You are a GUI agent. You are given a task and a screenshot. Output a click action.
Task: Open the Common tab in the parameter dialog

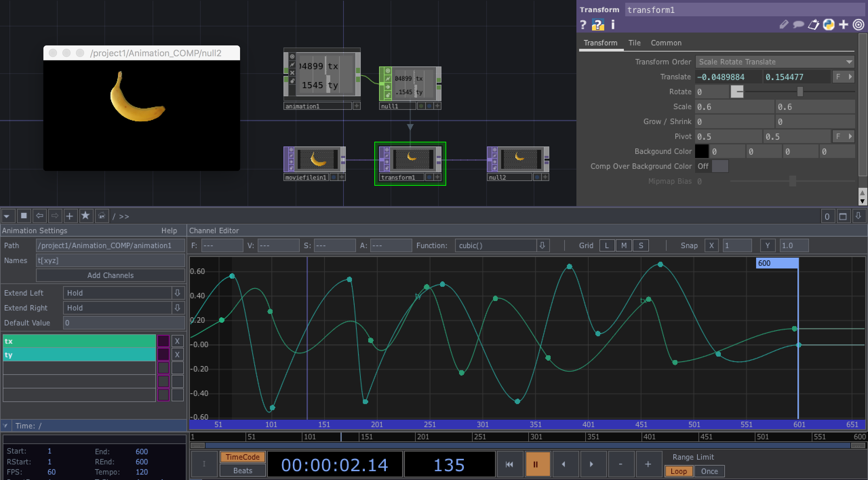(x=666, y=43)
